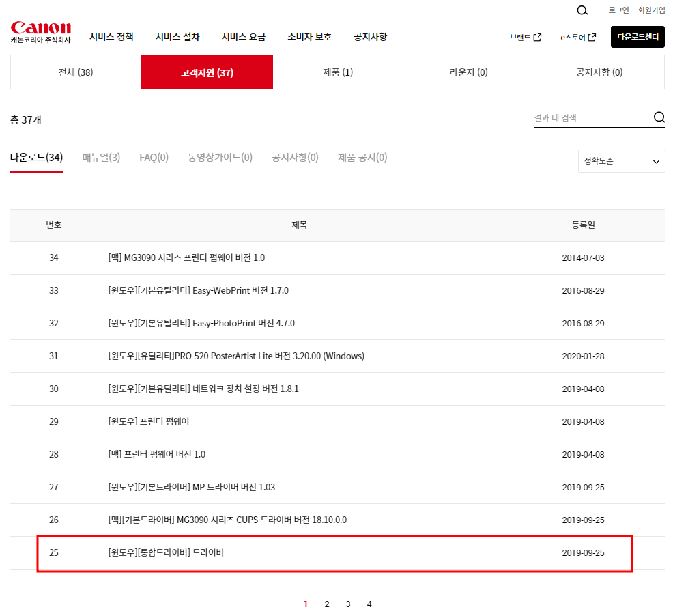This screenshot has height=616, width=673.
Task: Click the top search magnifier icon
Action: pos(582,10)
